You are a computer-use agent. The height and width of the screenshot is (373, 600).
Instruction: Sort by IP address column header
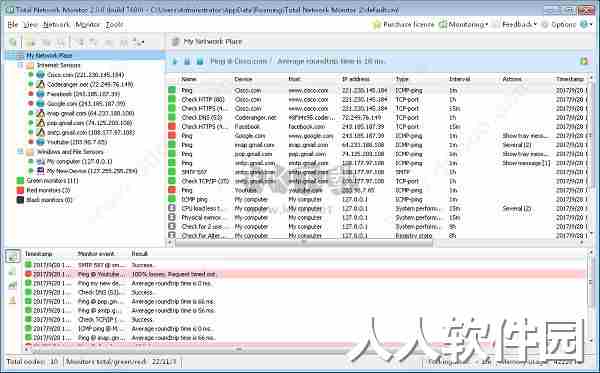[x=356, y=79]
